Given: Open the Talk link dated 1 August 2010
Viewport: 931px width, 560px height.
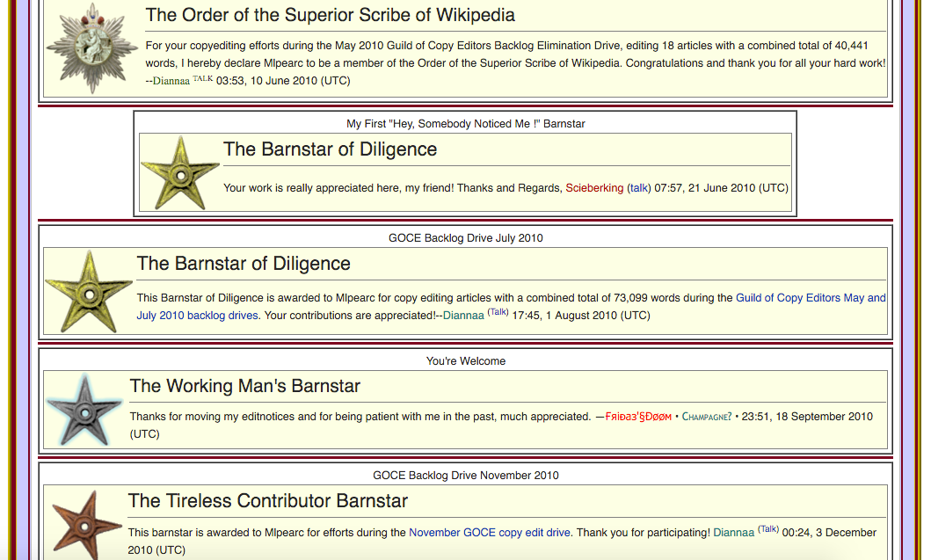Looking at the screenshot, I should click(x=498, y=312).
